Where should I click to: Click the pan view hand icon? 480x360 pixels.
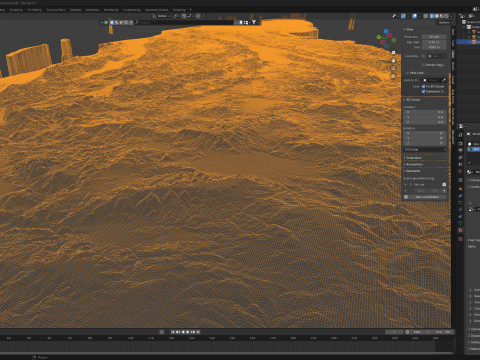pyautogui.click(x=393, y=61)
